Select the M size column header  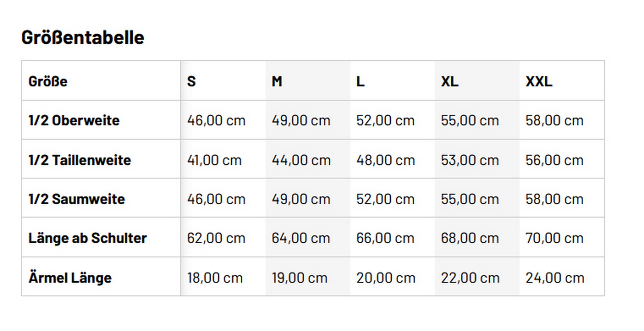coord(277,81)
